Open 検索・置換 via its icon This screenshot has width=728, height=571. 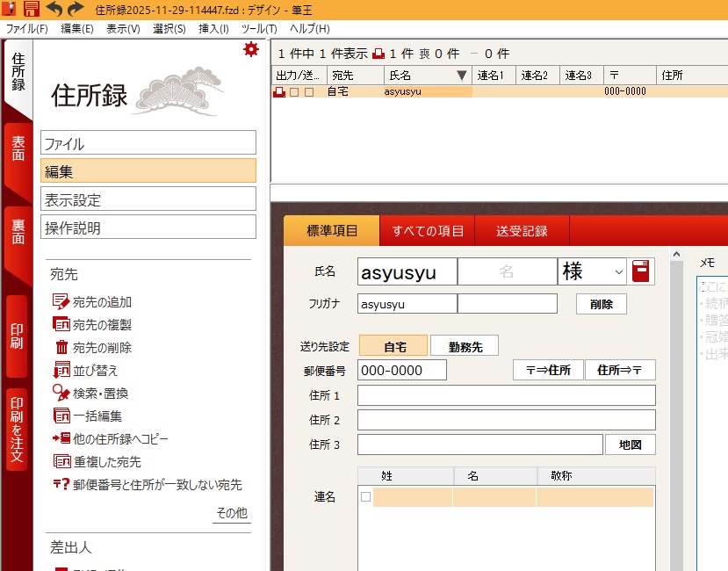pos(61,394)
